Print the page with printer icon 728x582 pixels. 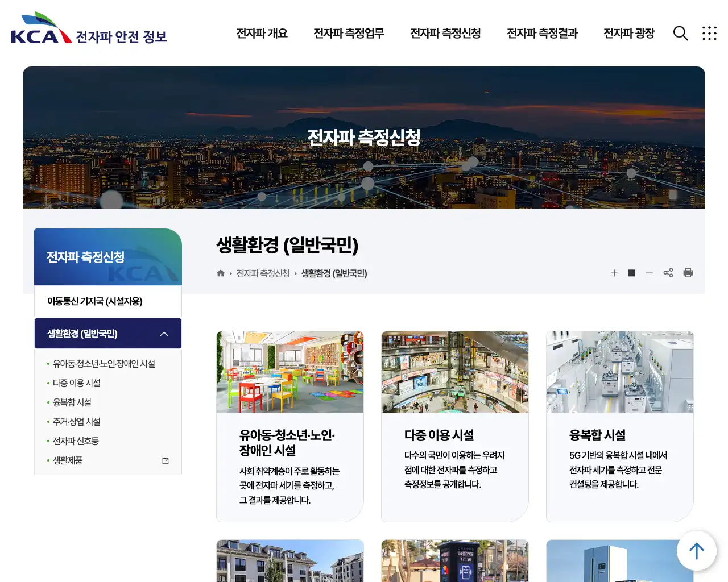tap(688, 273)
